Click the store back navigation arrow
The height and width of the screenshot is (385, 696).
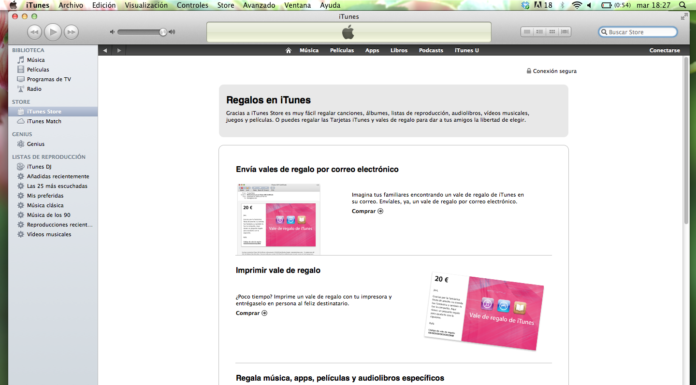coord(105,51)
